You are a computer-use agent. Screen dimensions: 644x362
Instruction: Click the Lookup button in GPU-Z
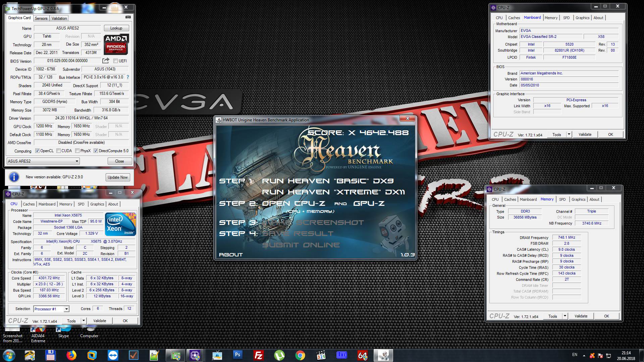click(116, 28)
